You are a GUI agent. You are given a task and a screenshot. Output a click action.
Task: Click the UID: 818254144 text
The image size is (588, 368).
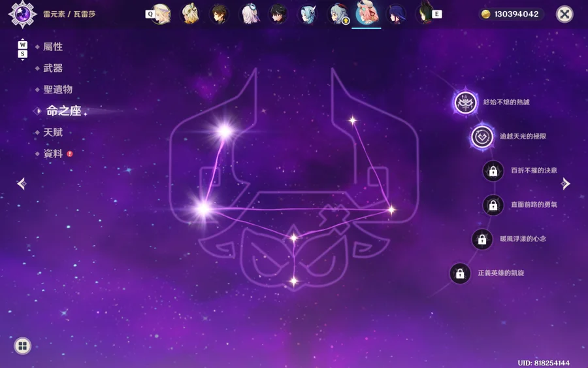(x=544, y=363)
